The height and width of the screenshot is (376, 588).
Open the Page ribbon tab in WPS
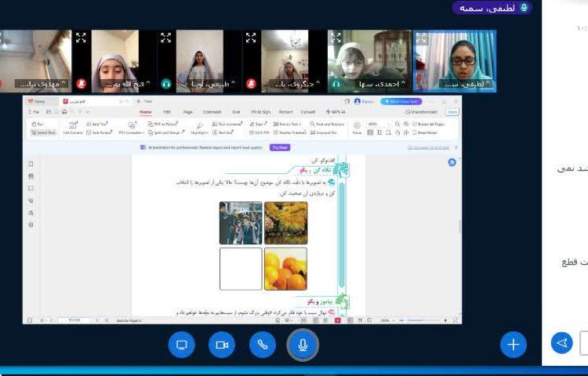(188, 111)
